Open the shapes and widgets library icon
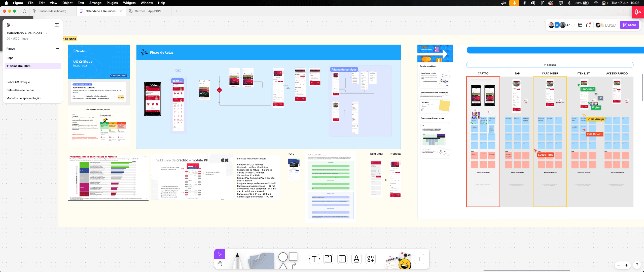Viewport: 644px width, 272px height. point(370,259)
